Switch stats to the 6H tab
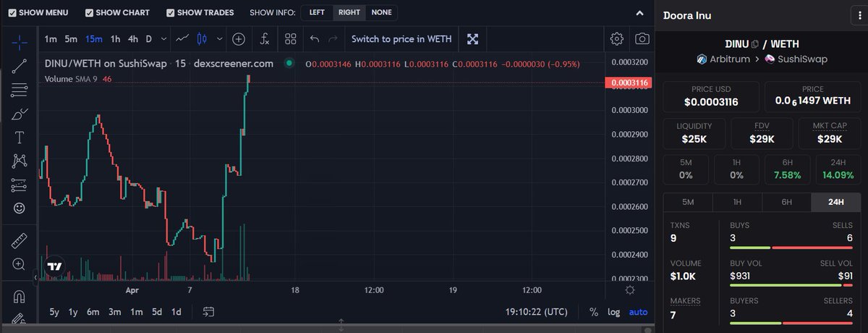 787,202
